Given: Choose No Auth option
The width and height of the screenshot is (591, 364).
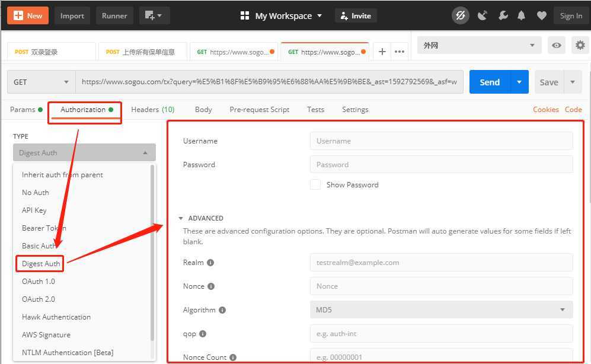Looking at the screenshot, I should tap(36, 193).
